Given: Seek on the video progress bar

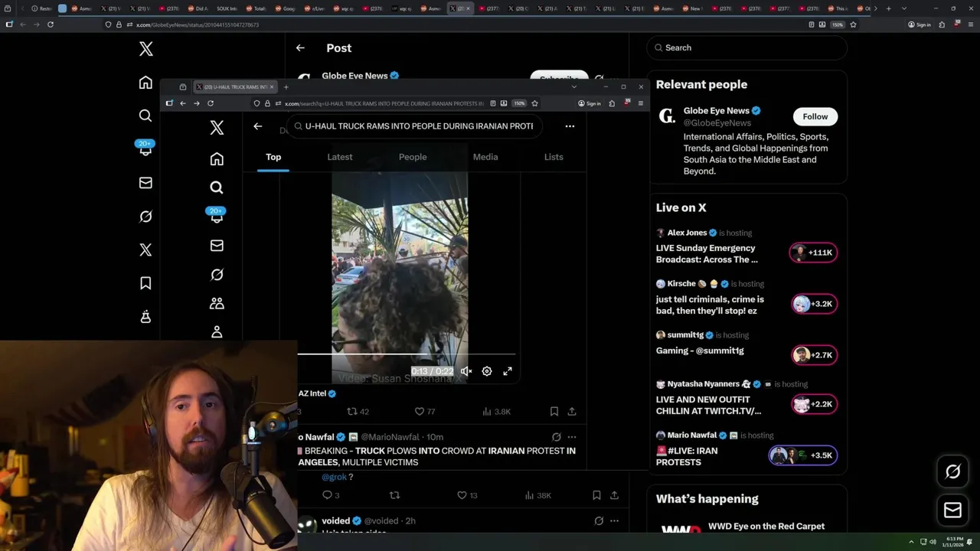Looking at the screenshot, I should click(406, 355).
